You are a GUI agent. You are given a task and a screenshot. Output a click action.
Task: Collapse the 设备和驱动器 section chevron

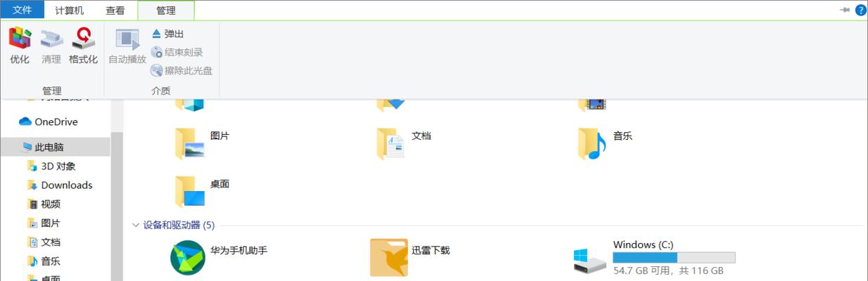pyautogui.click(x=136, y=225)
